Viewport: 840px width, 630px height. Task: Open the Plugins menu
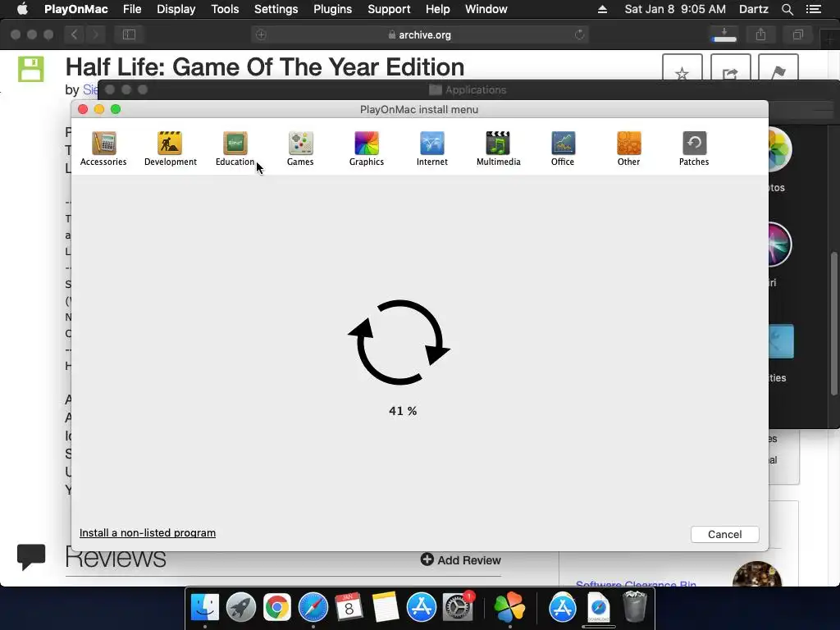coord(332,9)
